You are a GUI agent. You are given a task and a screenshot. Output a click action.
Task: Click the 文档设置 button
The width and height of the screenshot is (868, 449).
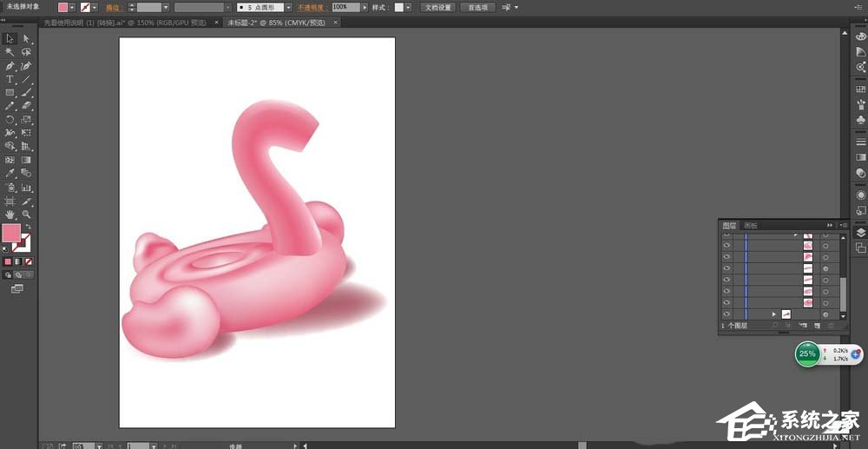click(x=437, y=7)
